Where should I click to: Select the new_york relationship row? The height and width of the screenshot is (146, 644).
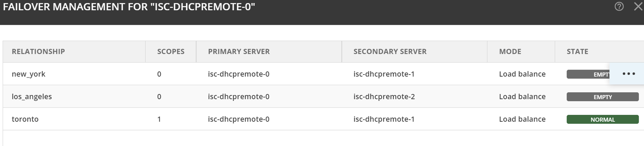(x=29, y=74)
